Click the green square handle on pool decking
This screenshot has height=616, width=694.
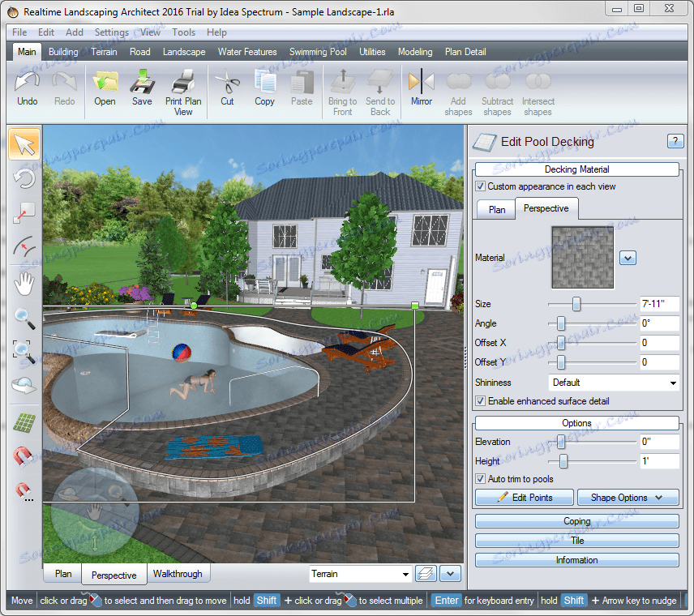(415, 306)
